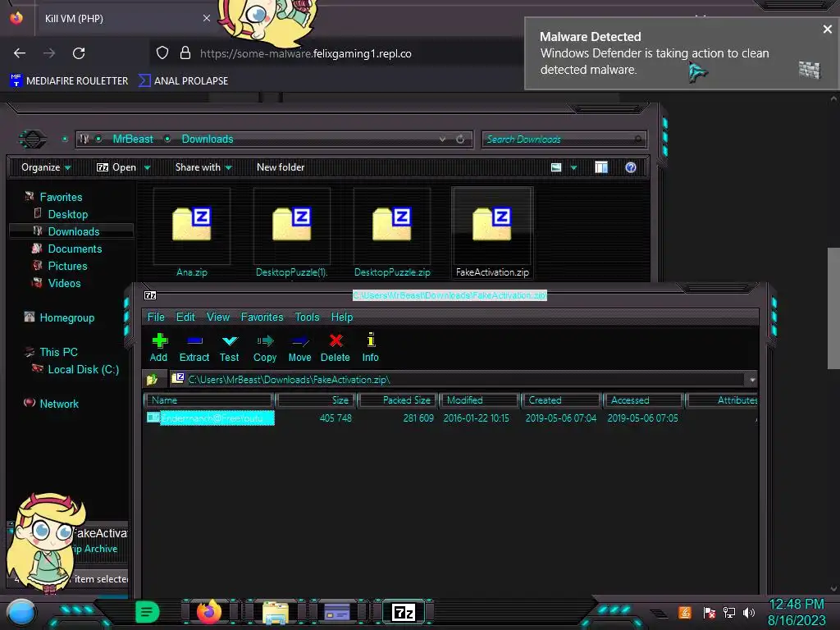This screenshot has height=630, width=840.
Task: Open the 7-Zip View menu
Action: pyautogui.click(x=218, y=317)
